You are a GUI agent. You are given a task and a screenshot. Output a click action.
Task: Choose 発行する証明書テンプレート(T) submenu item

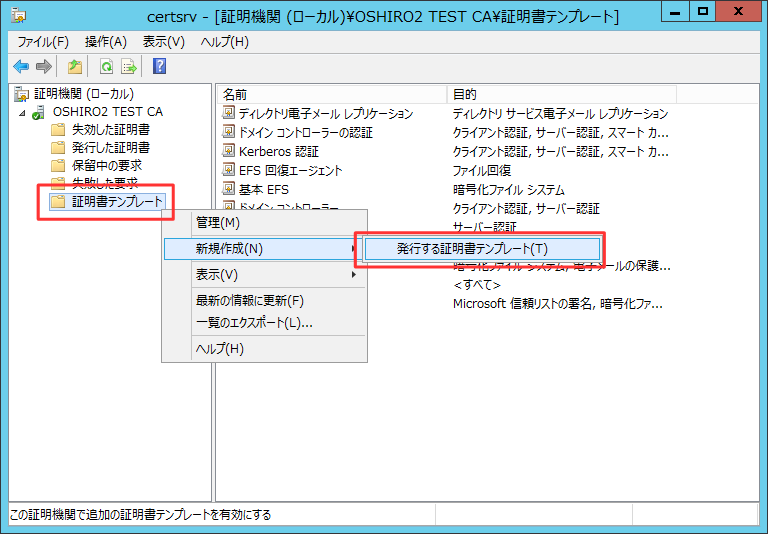tap(482, 249)
